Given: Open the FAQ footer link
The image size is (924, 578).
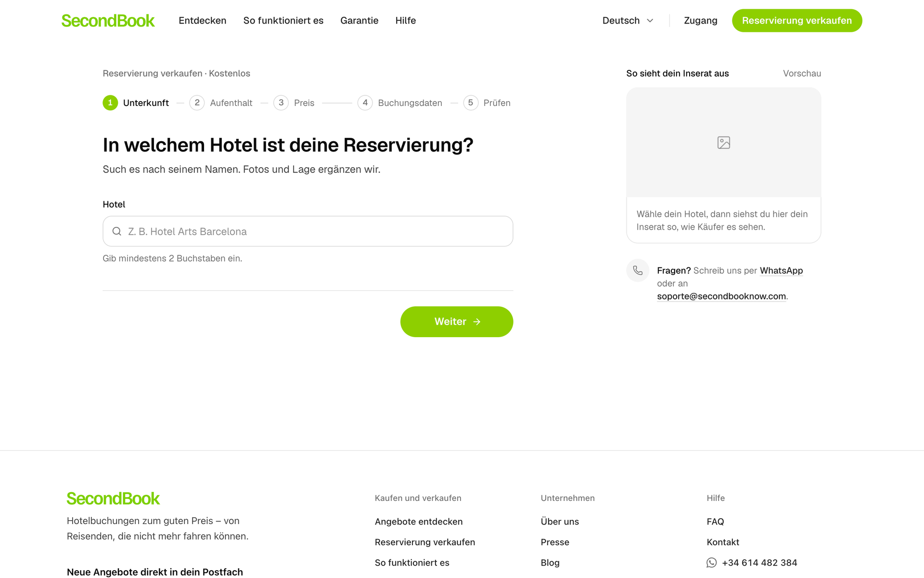Looking at the screenshot, I should 715,522.
